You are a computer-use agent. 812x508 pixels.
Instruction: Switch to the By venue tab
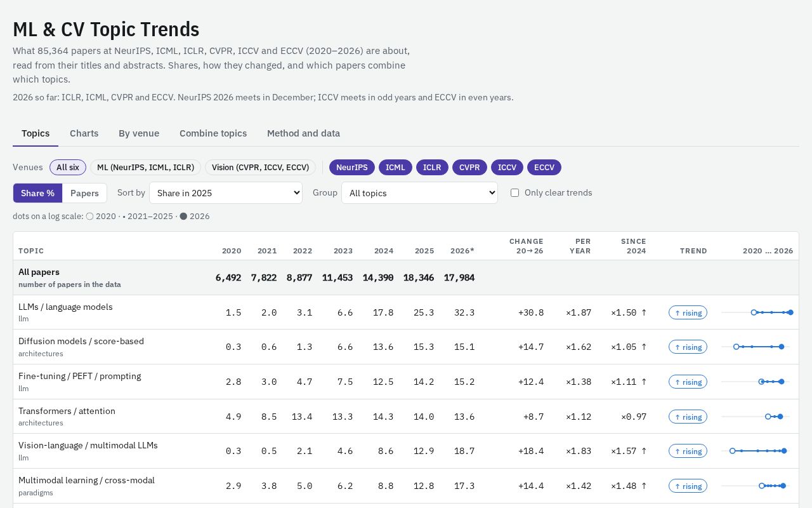(x=139, y=133)
